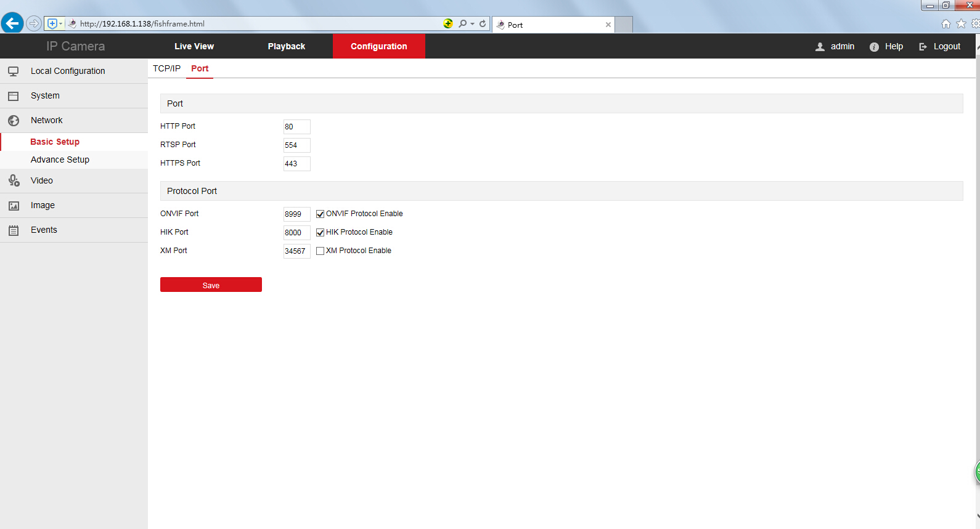Click the System window icon in sidebar
980x529 pixels.
pyautogui.click(x=13, y=96)
